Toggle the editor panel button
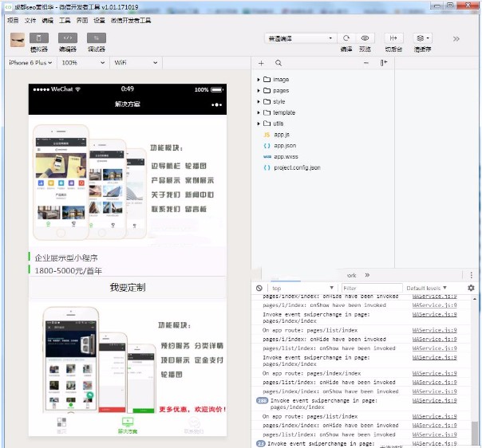This screenshot has width=482, height=448. pos(68,38)
